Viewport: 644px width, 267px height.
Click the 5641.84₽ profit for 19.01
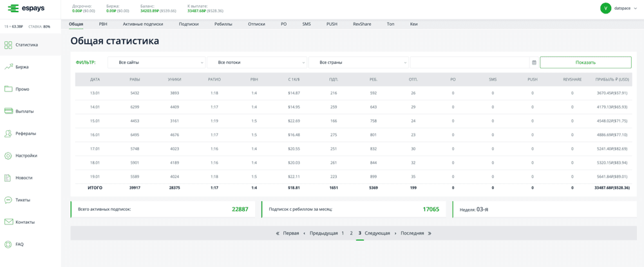coord(613,177)
